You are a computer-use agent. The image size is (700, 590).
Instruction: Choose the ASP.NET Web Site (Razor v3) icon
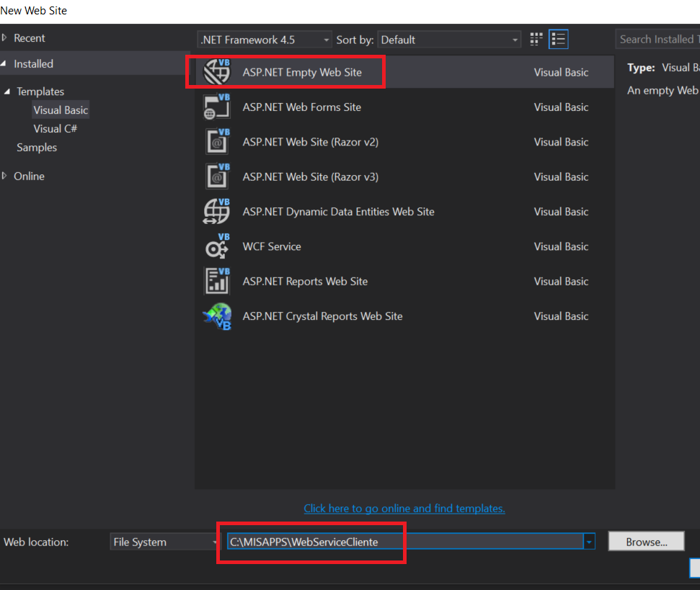point(217,176)
